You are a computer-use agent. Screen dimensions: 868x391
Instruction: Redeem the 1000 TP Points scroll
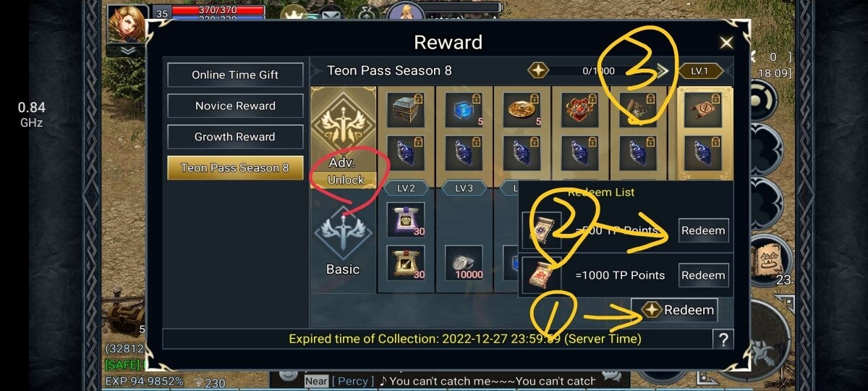point(703,275)
